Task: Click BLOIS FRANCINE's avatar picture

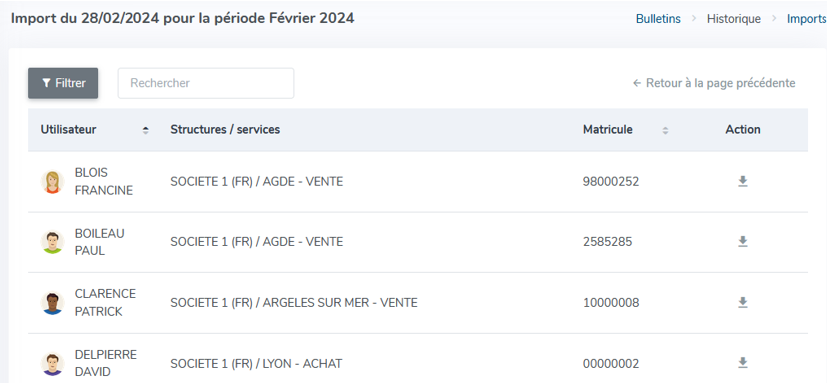Action: [x=52, y=182]
